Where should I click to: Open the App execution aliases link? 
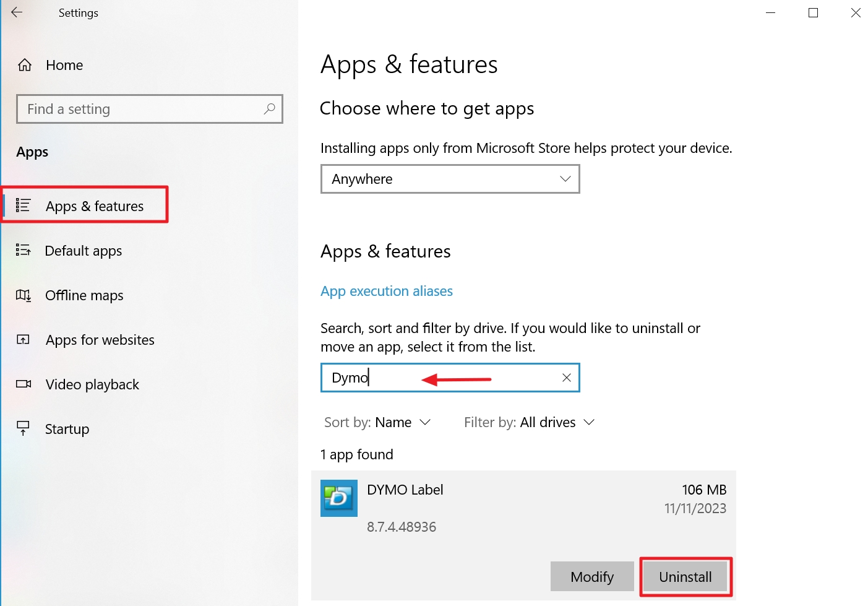point(387,291)
